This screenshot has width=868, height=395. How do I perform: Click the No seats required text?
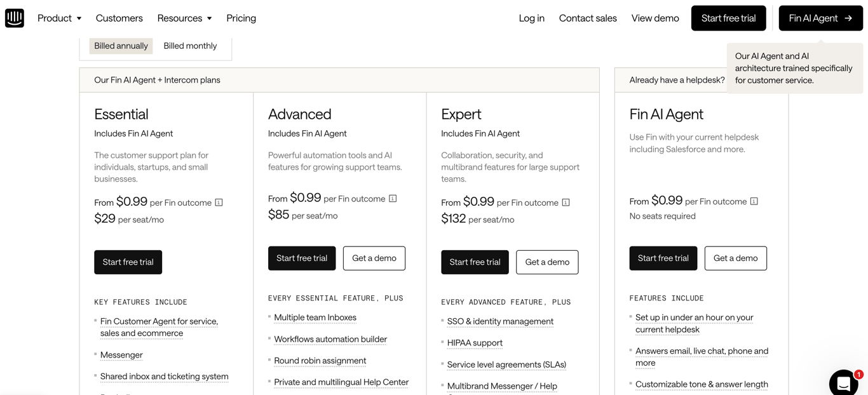tap(662, 217)
